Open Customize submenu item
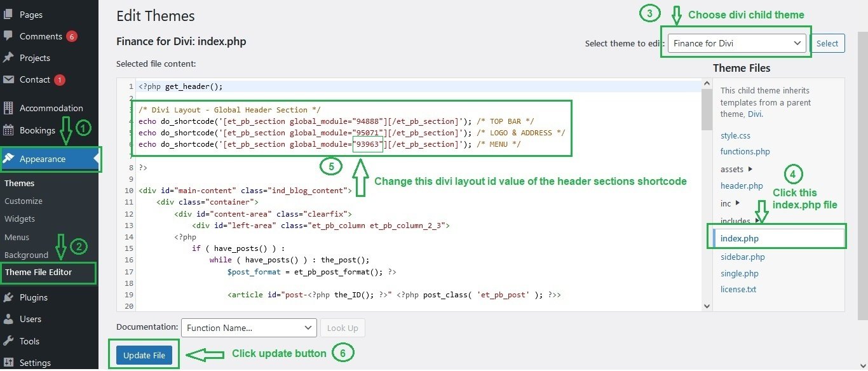The image size is (868, 371). [x=24, y=201]
